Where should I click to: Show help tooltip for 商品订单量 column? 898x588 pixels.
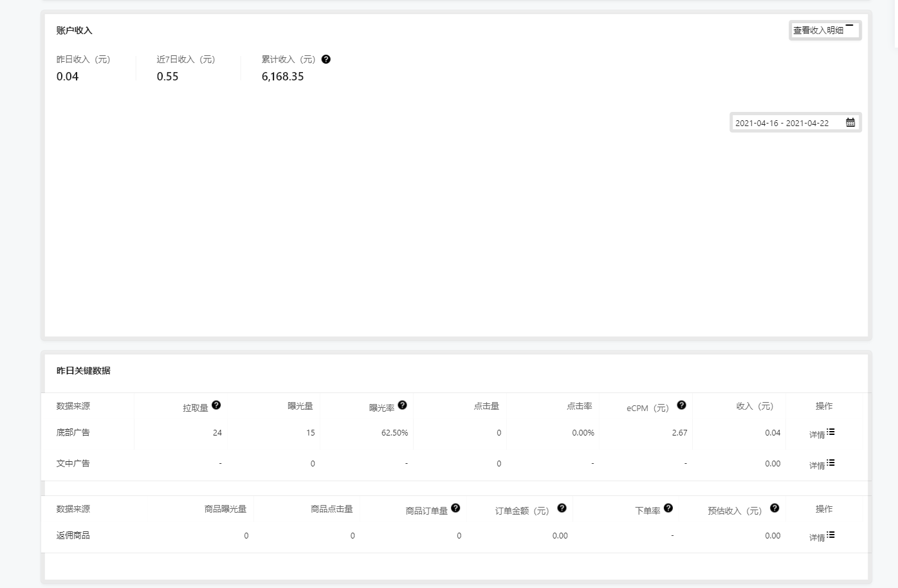[455, 508]
